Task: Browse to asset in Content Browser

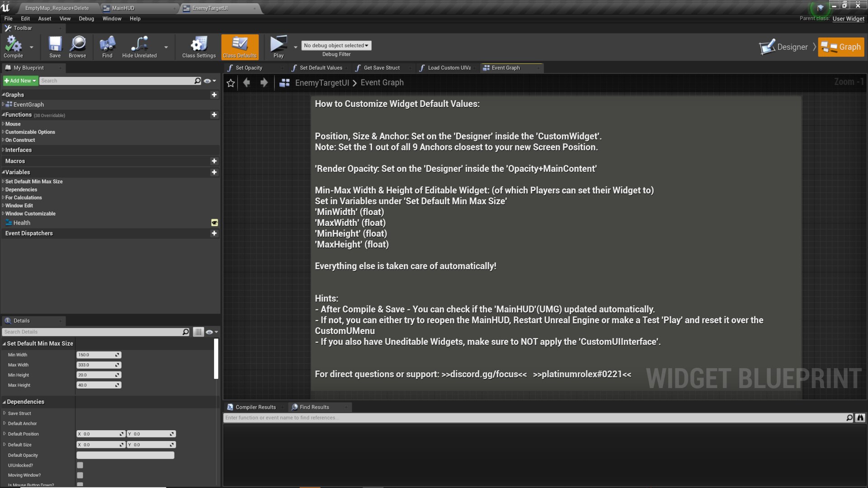Action: 77,47
